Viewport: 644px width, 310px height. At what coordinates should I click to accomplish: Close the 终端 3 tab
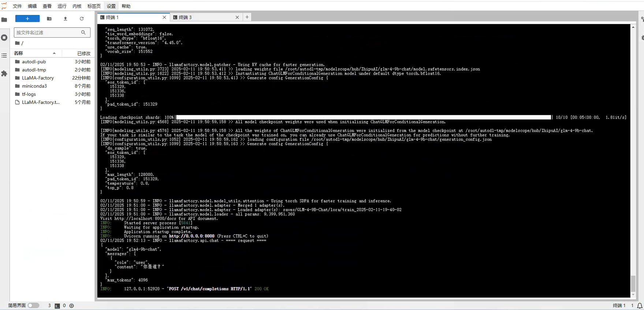[x=237, y=17]
